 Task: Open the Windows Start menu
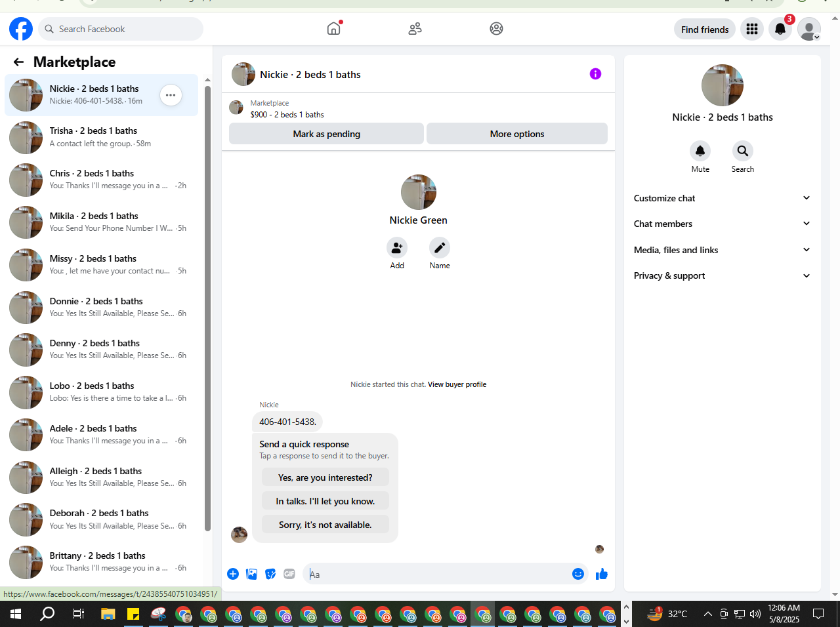16,614
